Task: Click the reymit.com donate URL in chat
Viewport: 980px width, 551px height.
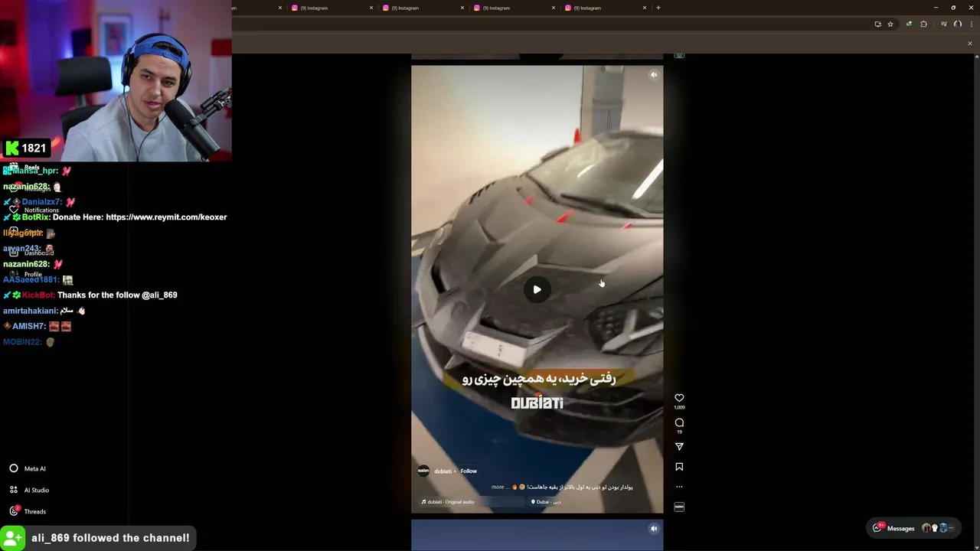Action: pyautogui.click(x=166, y=217)
